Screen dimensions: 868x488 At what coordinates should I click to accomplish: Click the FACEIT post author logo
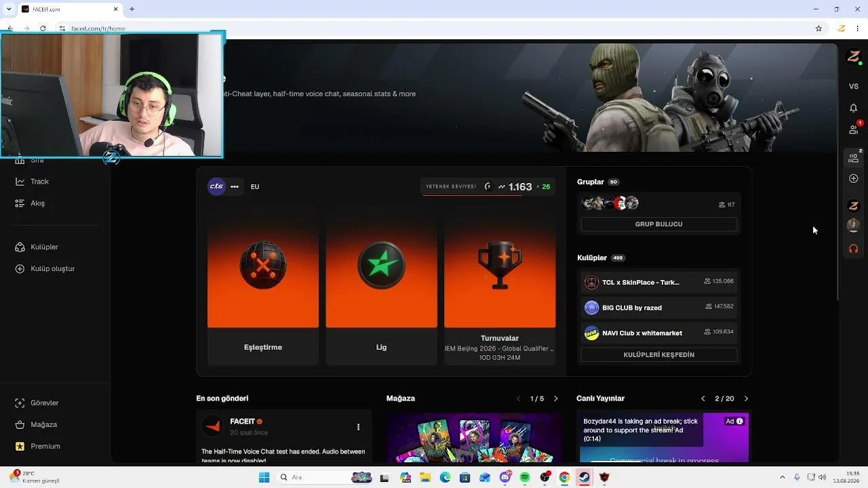(x=213, y=426)
